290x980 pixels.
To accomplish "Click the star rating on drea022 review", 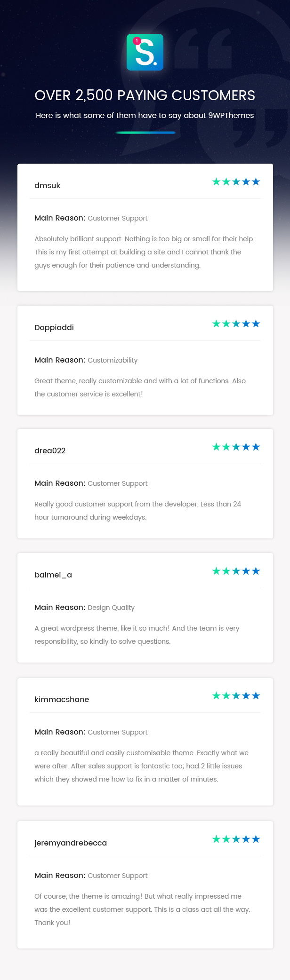I will (x=236, y=447).
